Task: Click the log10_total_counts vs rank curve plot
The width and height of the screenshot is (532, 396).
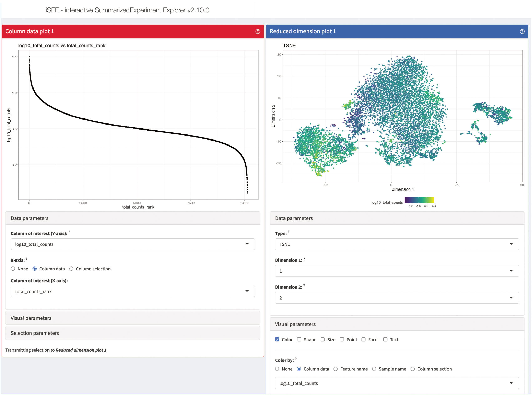Action: [138, 125]
